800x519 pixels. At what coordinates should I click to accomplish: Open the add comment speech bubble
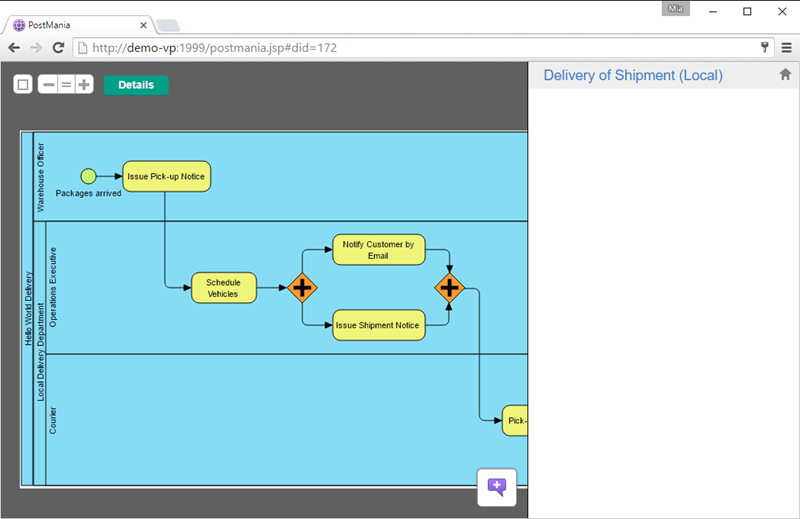click(x=497, y=487)
